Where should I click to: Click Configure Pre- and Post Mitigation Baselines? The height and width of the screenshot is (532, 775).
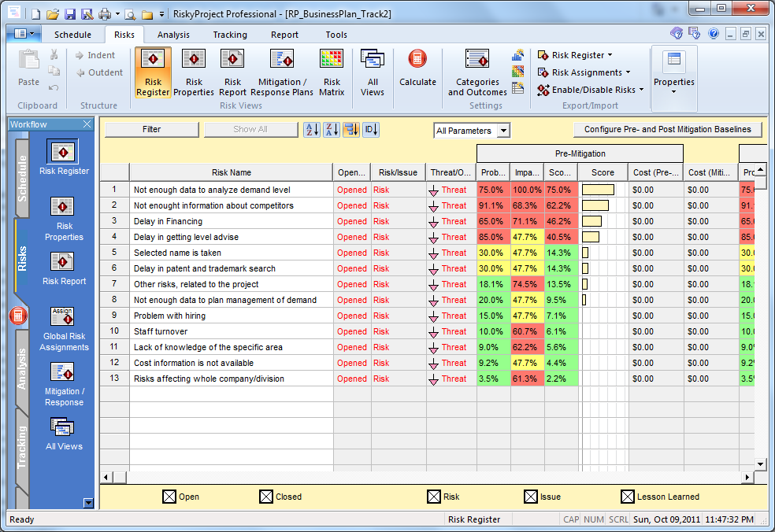(x=667, y=129)
